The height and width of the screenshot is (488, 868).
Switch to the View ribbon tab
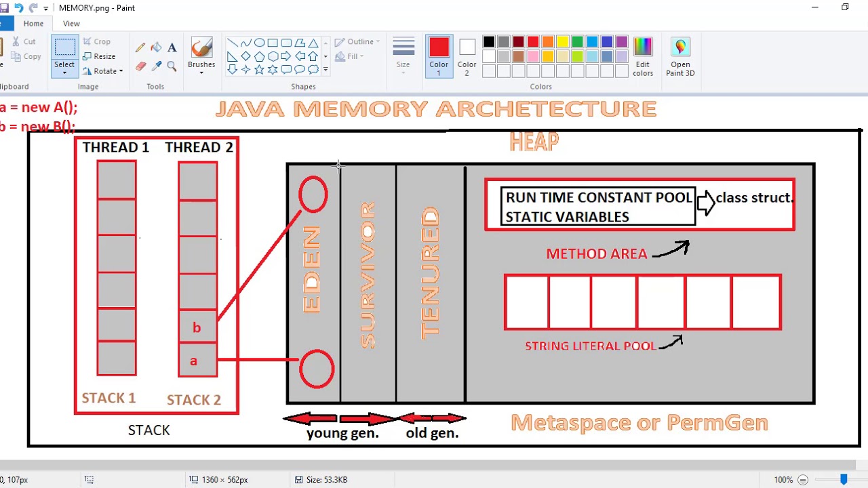pyautogui.click(x=71, y=24)
